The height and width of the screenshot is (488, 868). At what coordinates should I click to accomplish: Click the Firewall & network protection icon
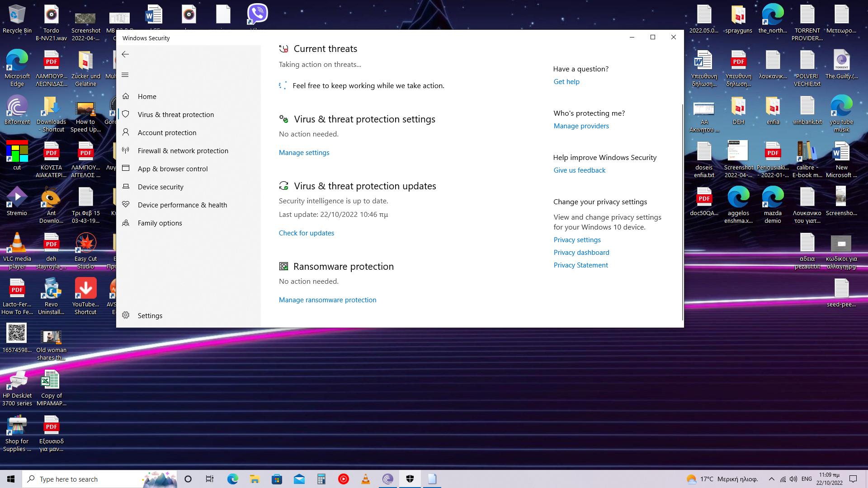[126, 150]
